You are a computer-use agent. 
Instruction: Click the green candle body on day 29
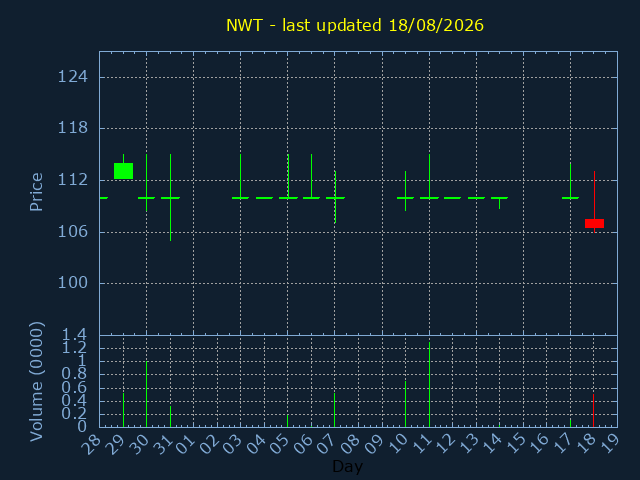tap(123, 171)
